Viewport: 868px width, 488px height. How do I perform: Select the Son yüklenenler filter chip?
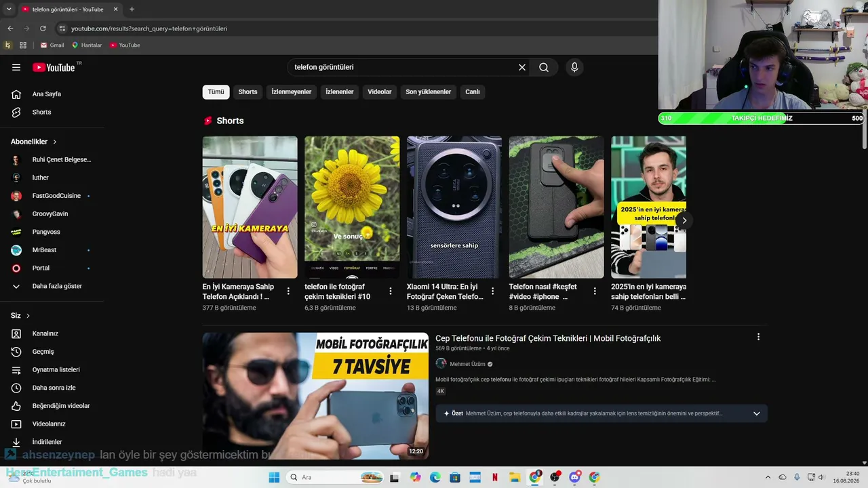(429, 92)
